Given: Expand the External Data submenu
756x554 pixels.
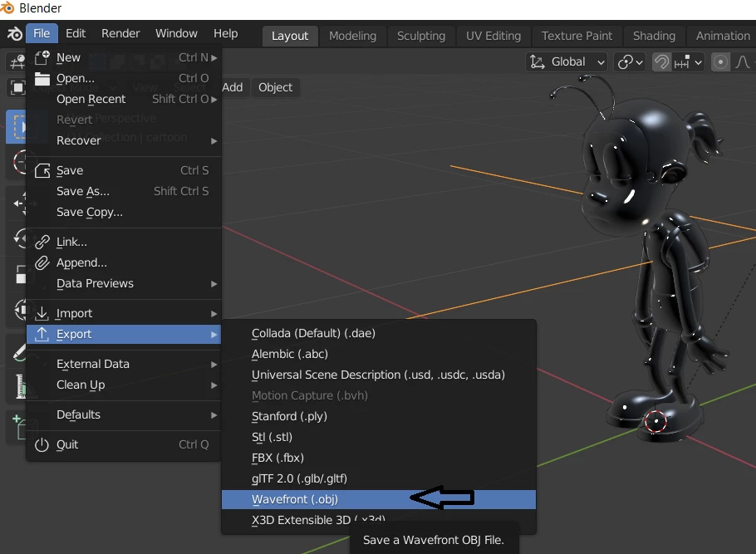Looking at the screenshot, I should click(124, 364).
